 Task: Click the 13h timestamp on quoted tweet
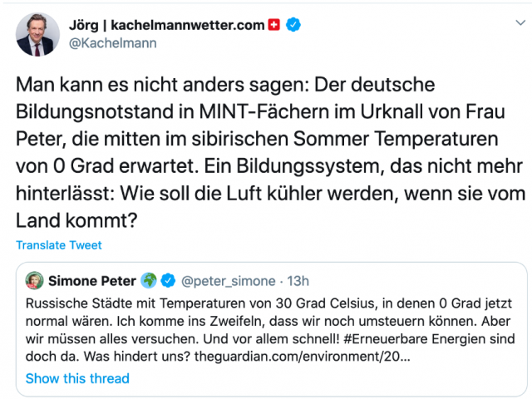tap(296, 279)
